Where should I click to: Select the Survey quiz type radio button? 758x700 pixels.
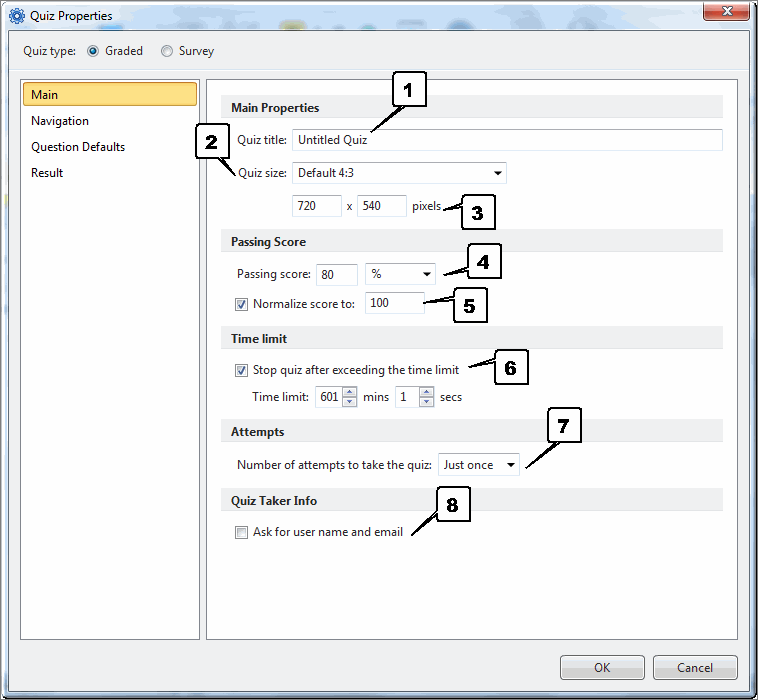[x=167, y=51]
